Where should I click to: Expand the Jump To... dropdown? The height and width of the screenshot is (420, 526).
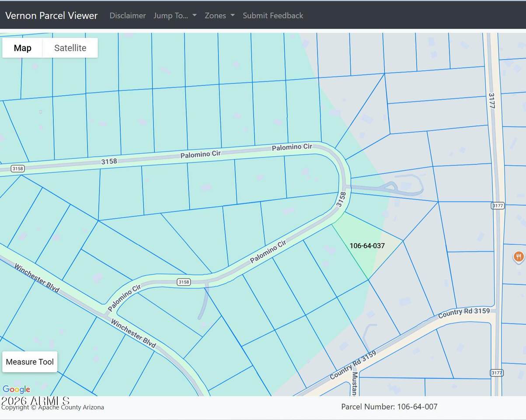click(x=175, y=15)
